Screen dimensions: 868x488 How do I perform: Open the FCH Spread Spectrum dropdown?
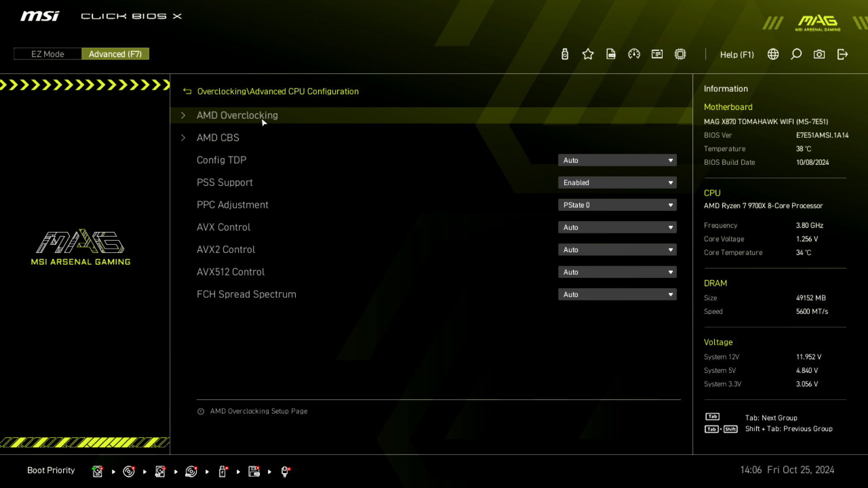pyautogui.click(x=617, y=295)
